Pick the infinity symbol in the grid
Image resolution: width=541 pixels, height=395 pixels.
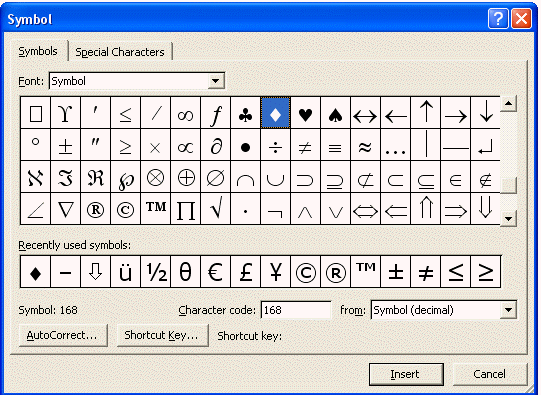pyautogui.click(x=185, y=113)
